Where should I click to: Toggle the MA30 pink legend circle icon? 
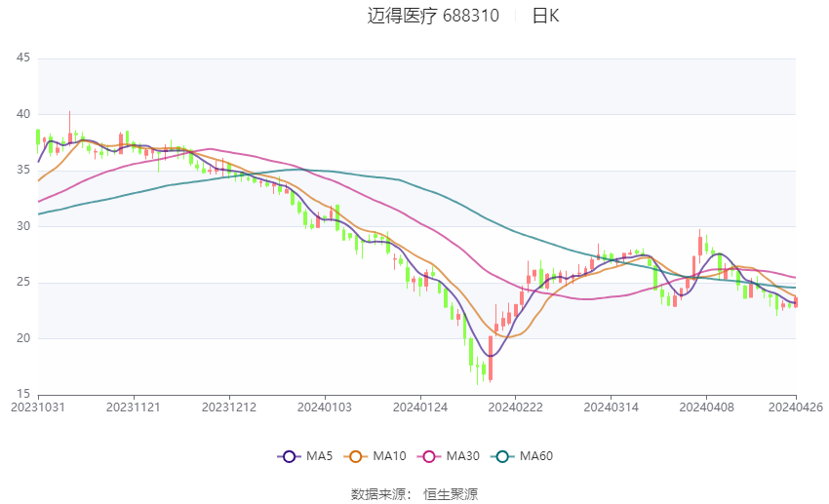click(x=429, y=456)
